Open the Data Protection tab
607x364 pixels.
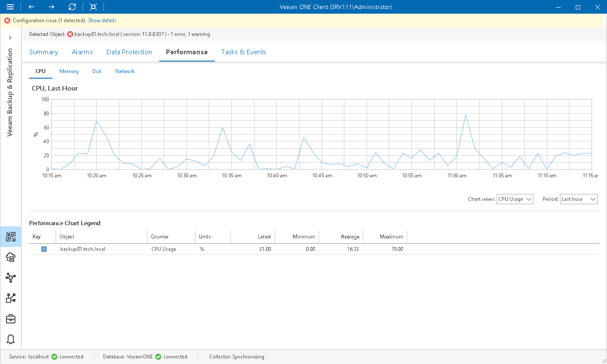pyautogui.click(x=129, y=52)
